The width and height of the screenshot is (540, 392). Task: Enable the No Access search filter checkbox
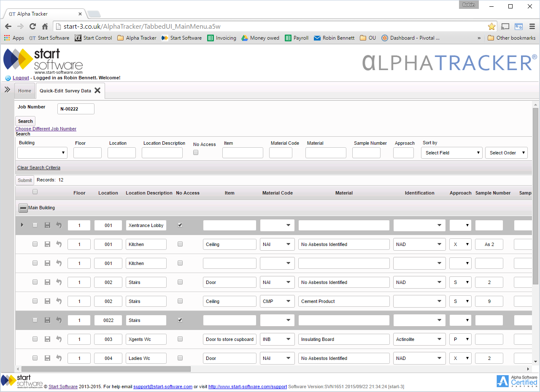[195, 152]
